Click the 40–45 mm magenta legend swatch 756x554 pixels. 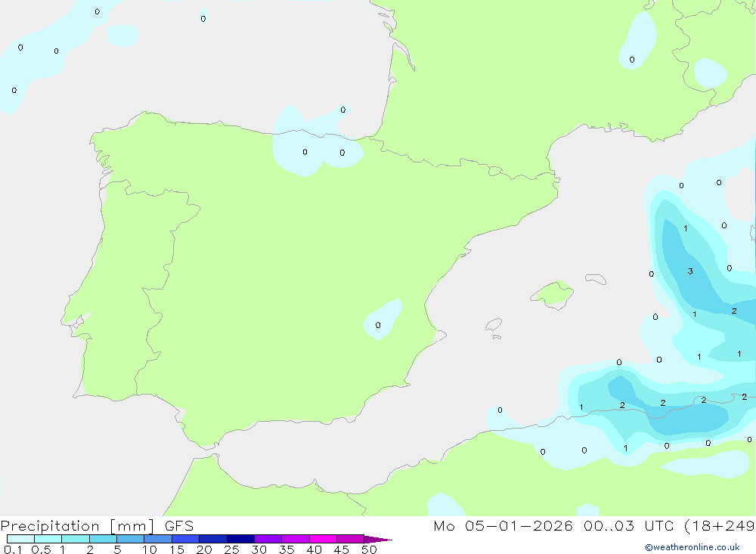[323, 539]
